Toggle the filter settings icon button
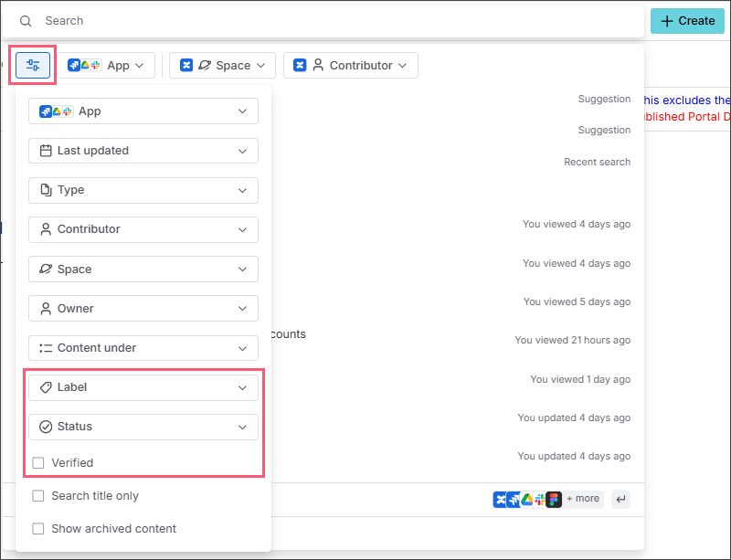This screenshot has height=560, width=731. (33, 65)
